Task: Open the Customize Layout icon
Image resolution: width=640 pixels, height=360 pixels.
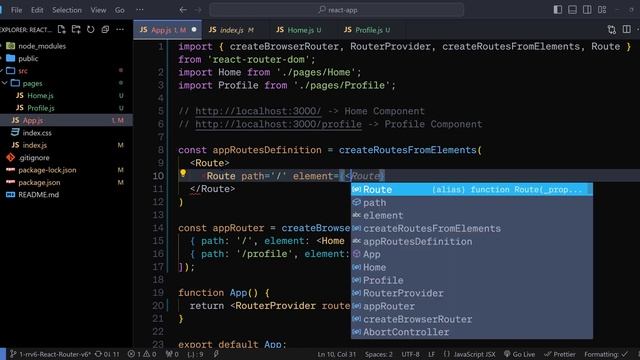Action: point(602,10)
